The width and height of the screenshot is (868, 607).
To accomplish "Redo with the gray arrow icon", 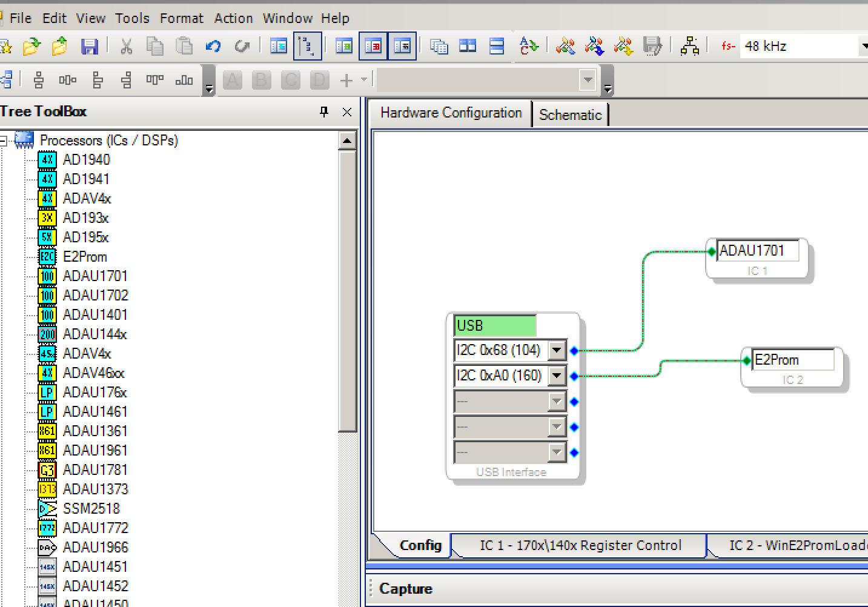I will (x=242, y=46).
